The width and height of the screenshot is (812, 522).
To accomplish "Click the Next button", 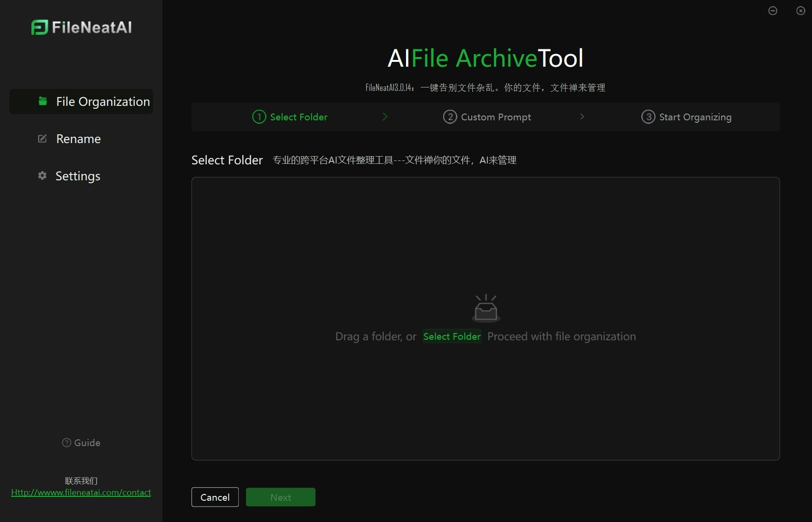I will click(281, 497).
